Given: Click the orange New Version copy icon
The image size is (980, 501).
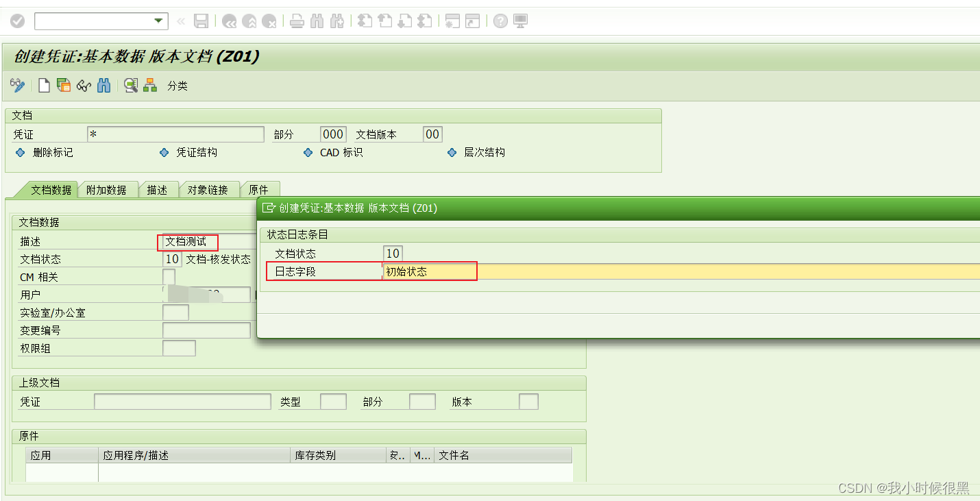Looking at the screenshot, I should click(x=64, y=85).
